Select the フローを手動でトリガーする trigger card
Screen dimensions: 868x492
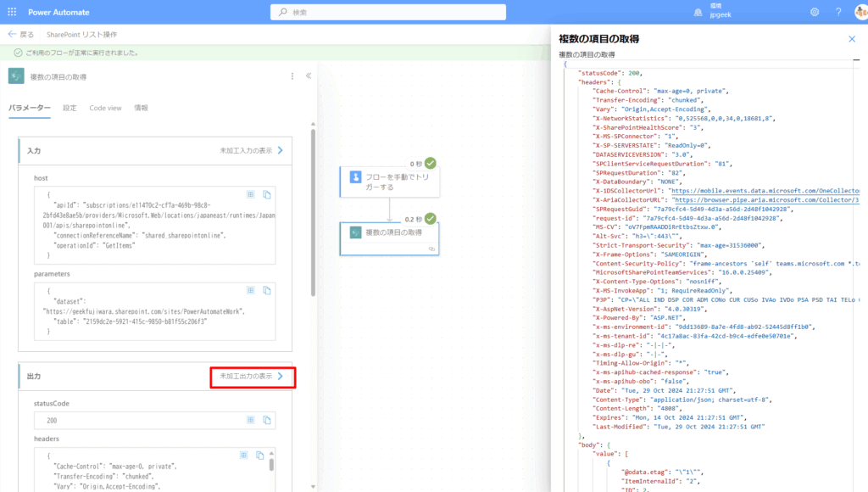click(390, 182)
